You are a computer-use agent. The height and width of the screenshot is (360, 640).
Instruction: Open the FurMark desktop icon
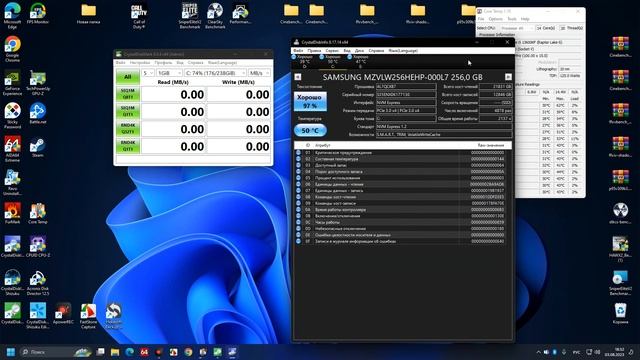pyautogui.click(x=12, y=213)
